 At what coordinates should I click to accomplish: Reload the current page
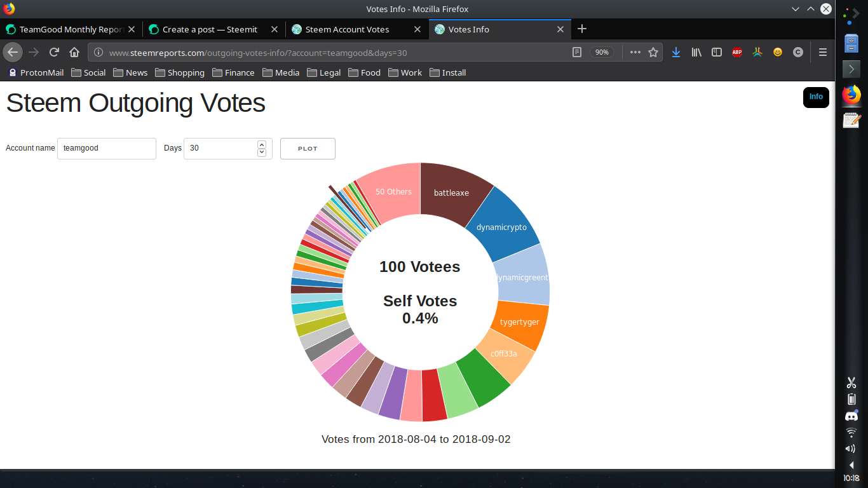(55, 52)
